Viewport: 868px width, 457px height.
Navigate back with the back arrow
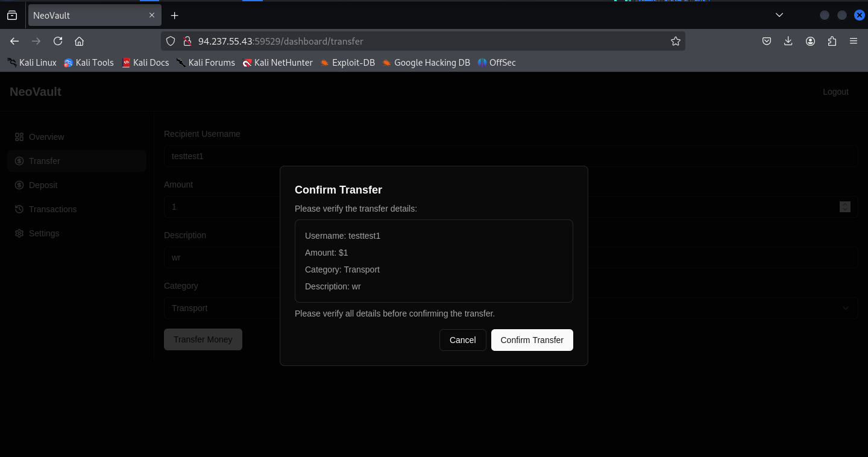tap(14, 41)
